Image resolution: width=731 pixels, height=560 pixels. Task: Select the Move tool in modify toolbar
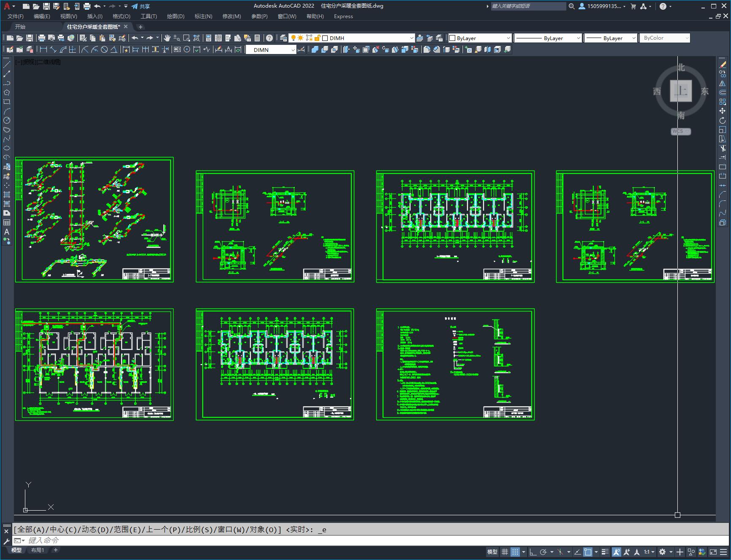(x=723, y=111)
